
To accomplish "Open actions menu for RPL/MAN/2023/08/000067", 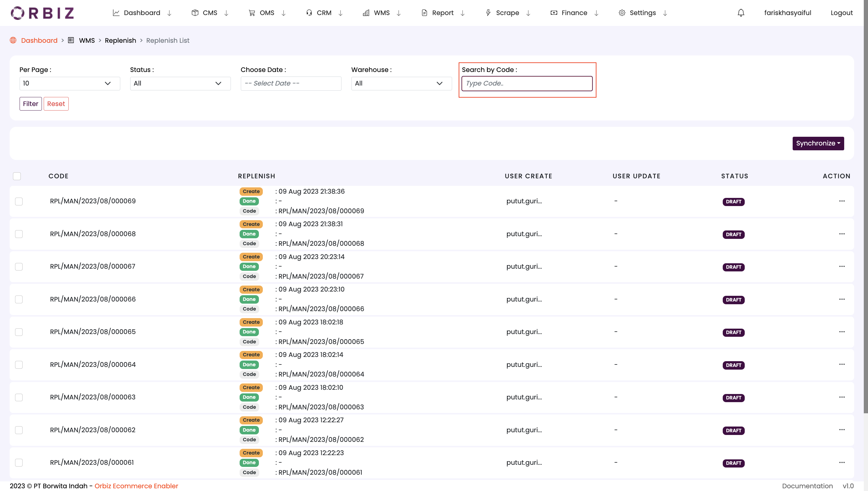I will [842, 266].
